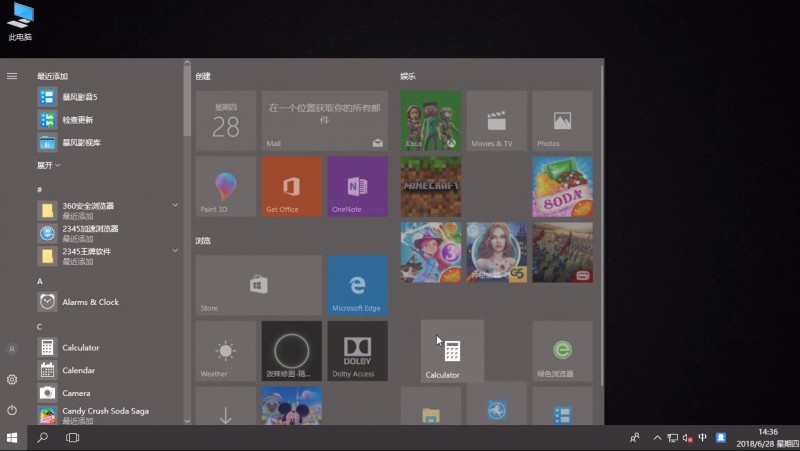Click the 娱乐 tile group header

tap(408, 76)
